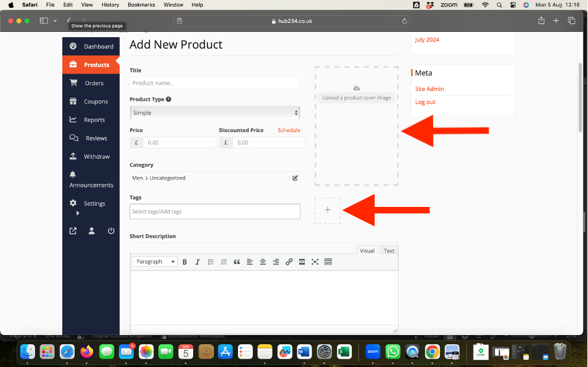Toggle the editor toolbar toggle icon

coord(328,262)
